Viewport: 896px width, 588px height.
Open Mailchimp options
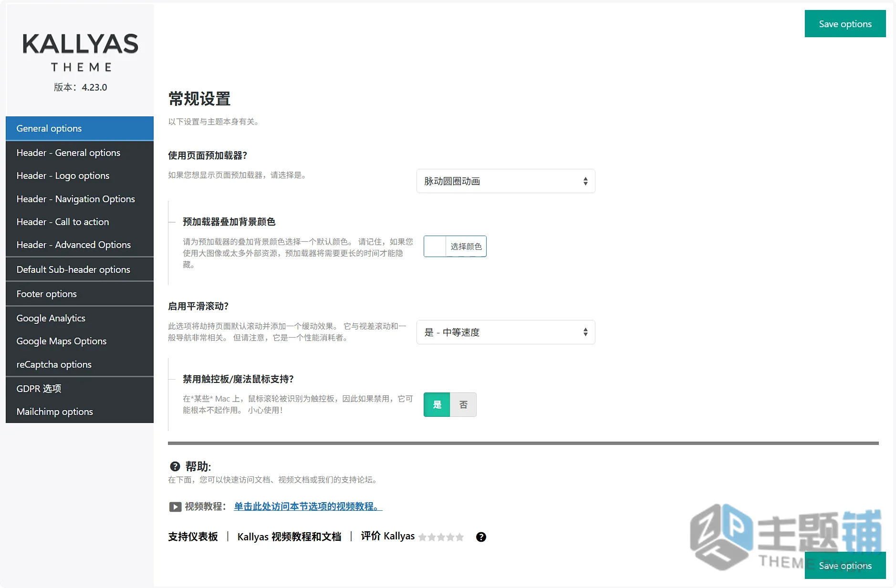click(x=80, y=412)
